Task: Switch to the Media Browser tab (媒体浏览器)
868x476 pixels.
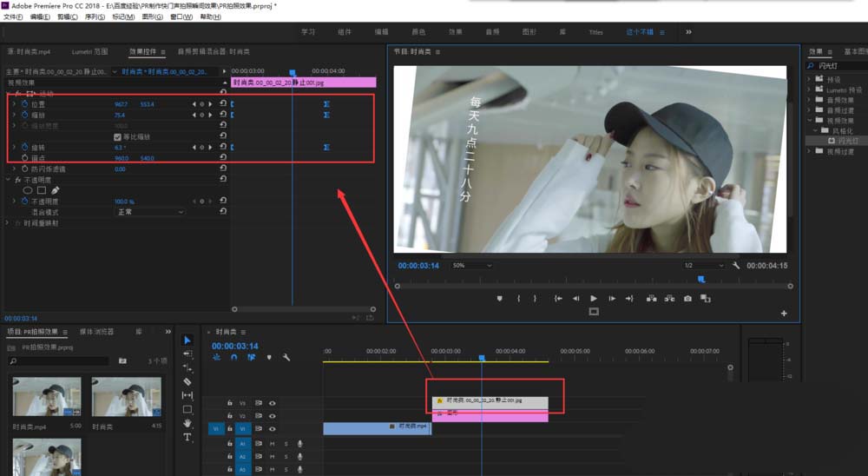Action: (96, 331)
